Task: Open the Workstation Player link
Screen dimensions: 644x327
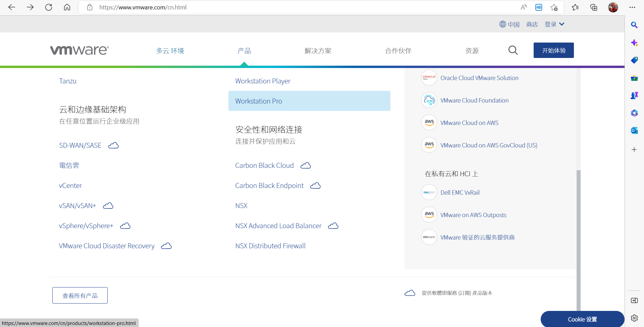Action: [x=263, y=81]
